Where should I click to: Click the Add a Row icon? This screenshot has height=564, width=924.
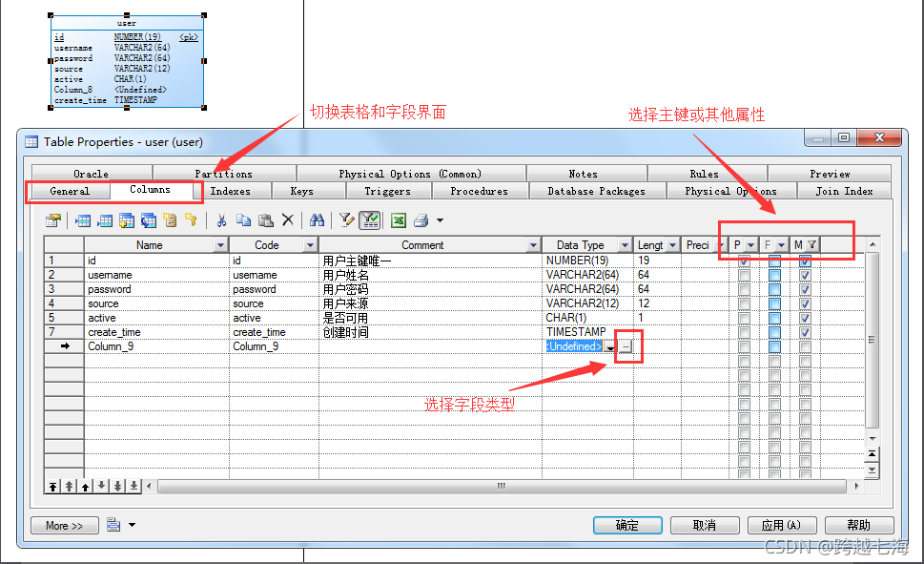pyautogui.click(x=105, y=220)
